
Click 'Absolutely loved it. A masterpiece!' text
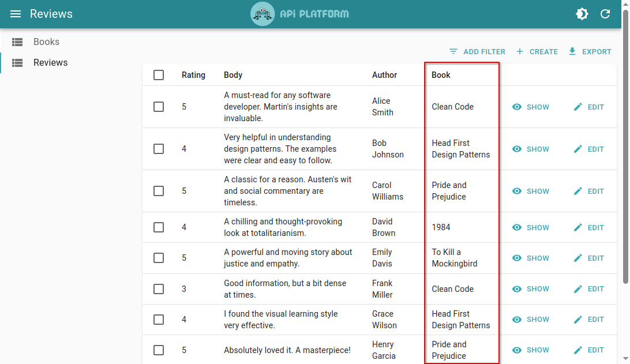point(287,350)
